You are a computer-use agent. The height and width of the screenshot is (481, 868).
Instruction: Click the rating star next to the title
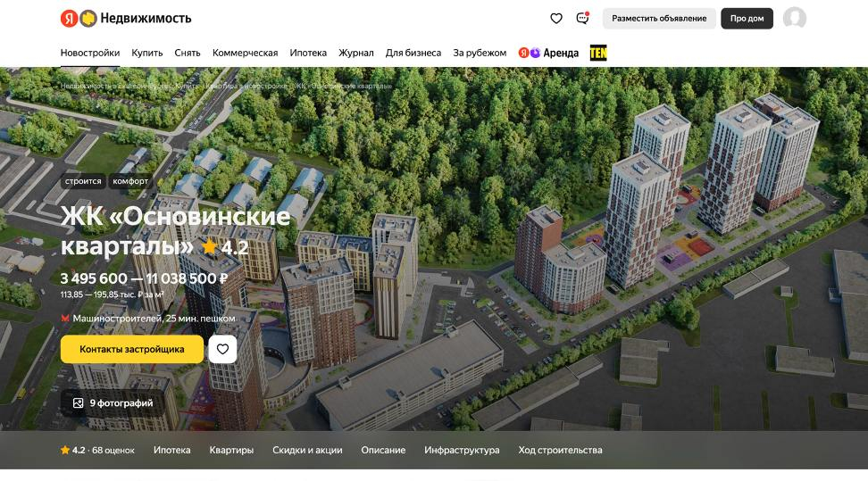210,246
